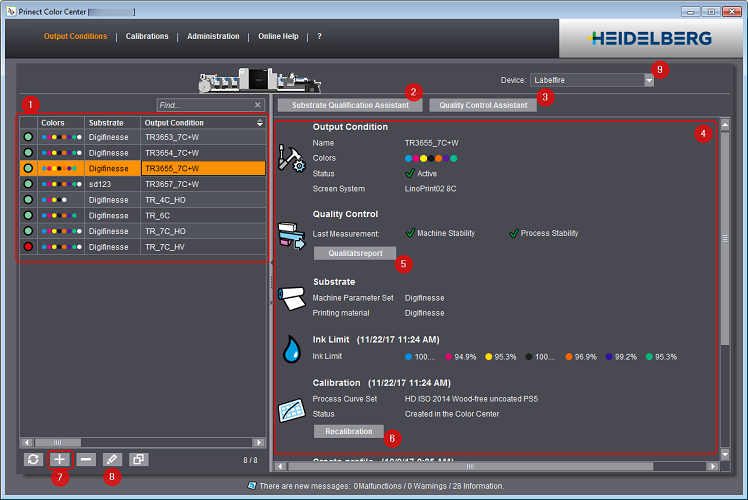Click the Ink Limit droplet icon
748x500 pixels.
[x=291, y=349]
